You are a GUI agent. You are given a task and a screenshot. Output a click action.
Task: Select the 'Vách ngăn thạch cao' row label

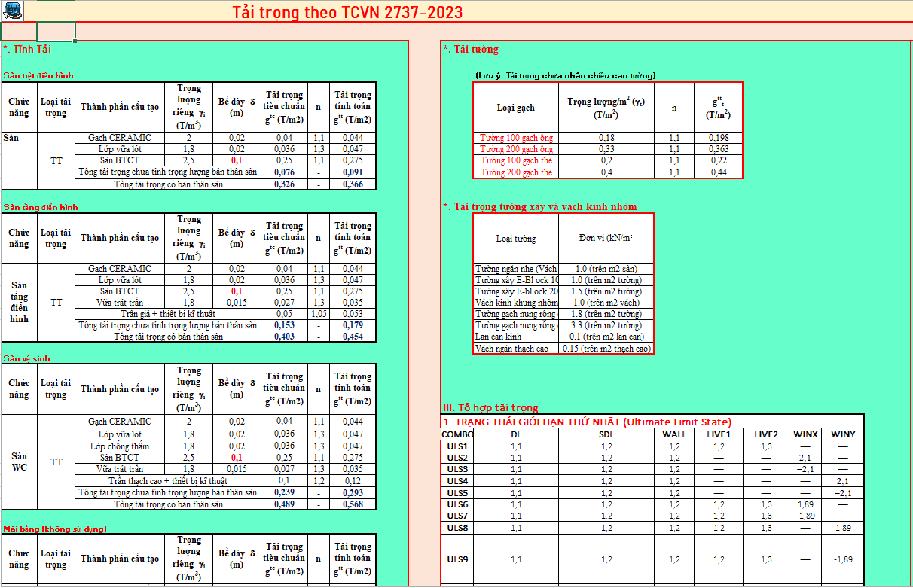point(516,349)
